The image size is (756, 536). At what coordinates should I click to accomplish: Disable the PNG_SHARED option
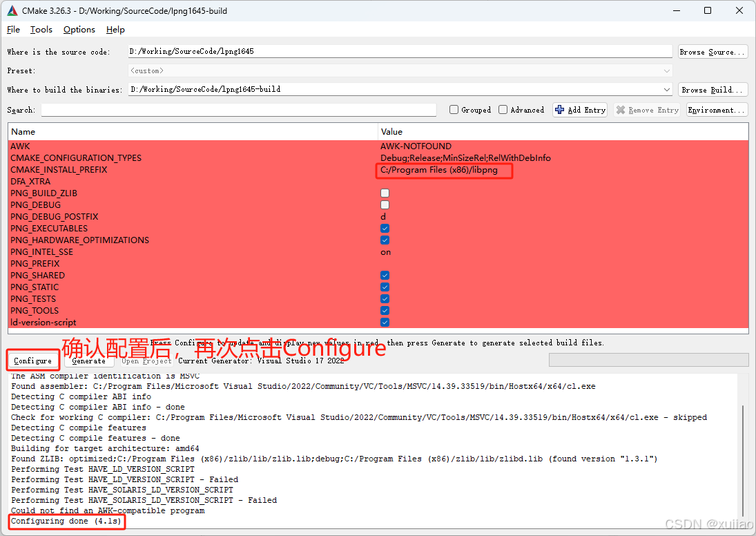click(x=385, y=275)
